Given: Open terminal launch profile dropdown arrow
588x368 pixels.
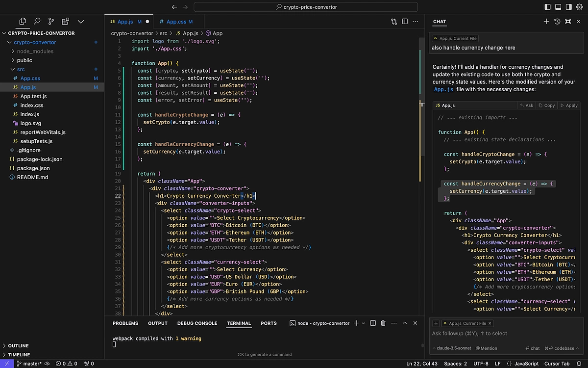Looking at the screenshot, I should pos(364,323).
